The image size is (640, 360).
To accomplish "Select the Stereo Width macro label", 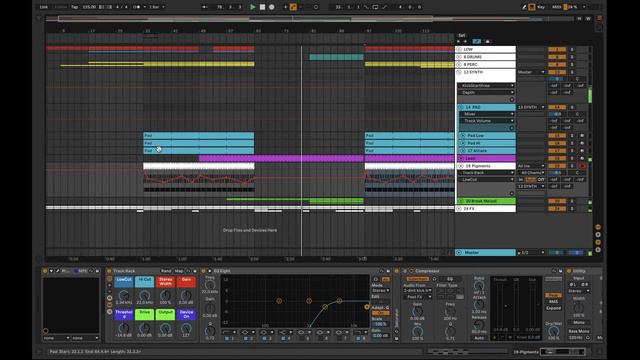I will pyautogui.click(x=165, y=282).
